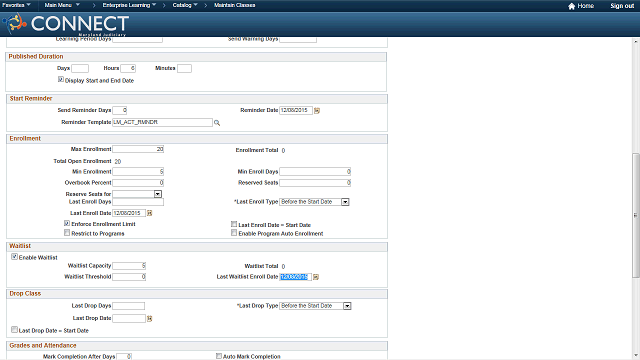Click the scrollbar up arrow
The width and height of the screenshot is (640, 360).
636,42
